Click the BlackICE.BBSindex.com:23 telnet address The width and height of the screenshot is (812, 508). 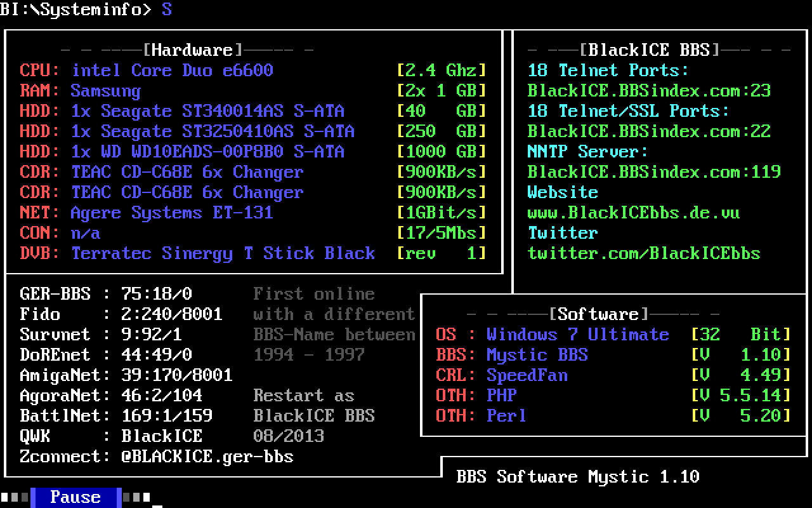coord(648,91)
